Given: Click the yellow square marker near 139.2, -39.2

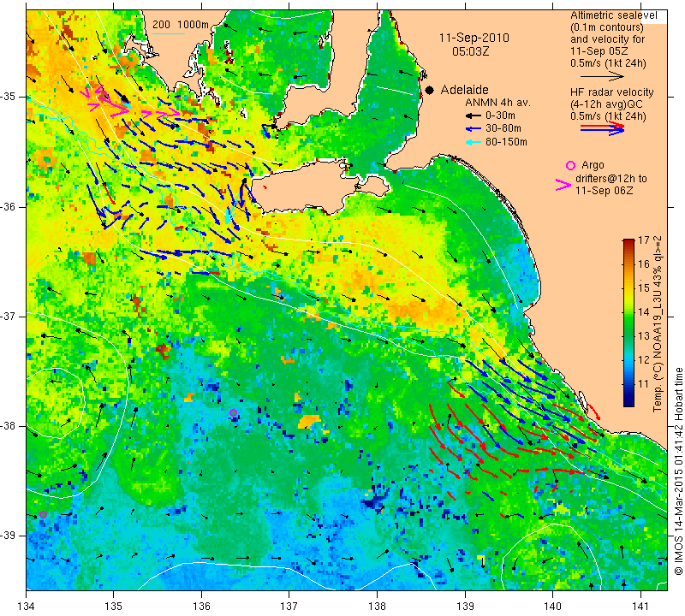Looking at the screenshot, I should 480,559.
